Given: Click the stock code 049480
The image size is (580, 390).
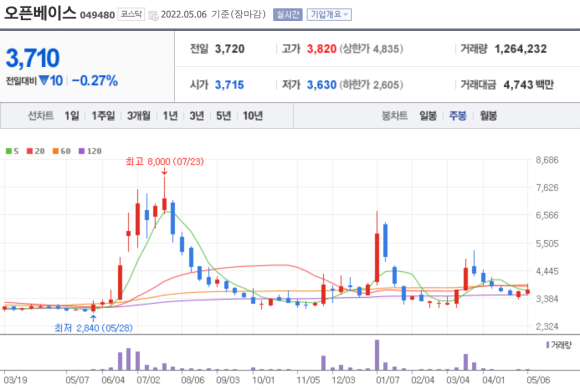Looking at the screenshot, I should coord(97,15).
